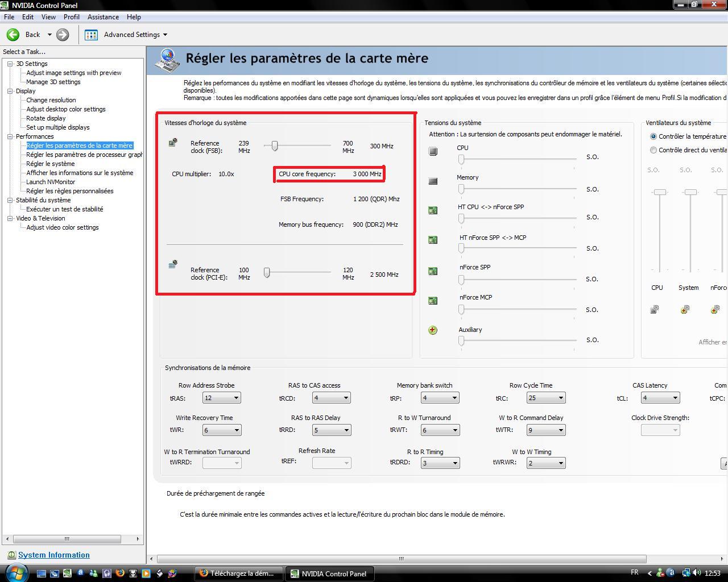Click the nForce SPP voltage icon

(433, 271)
